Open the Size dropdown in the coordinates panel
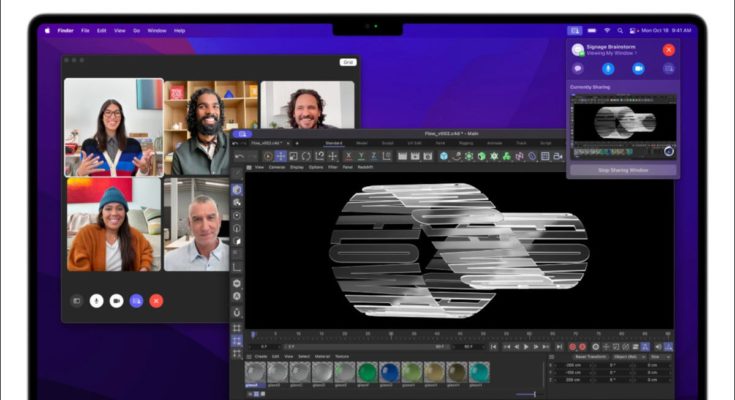 pos(659,356)
